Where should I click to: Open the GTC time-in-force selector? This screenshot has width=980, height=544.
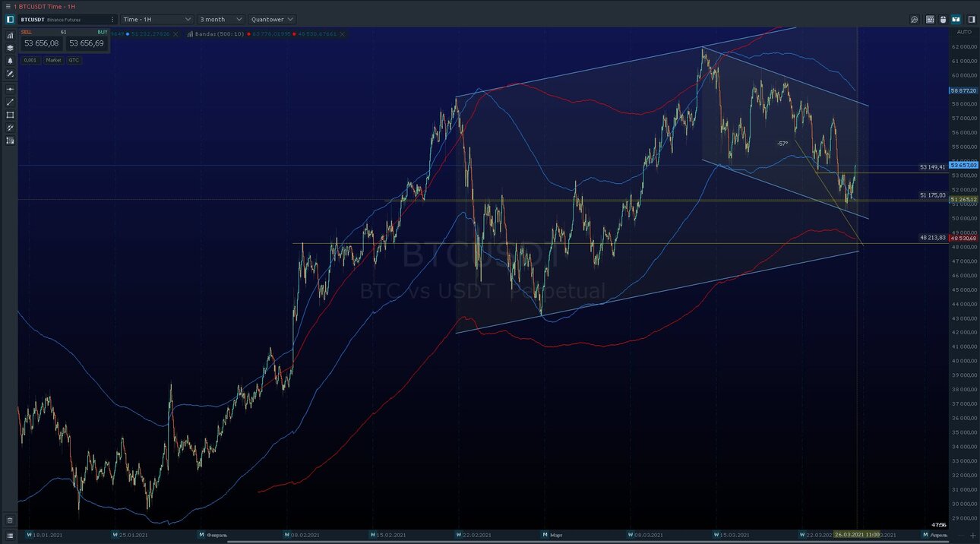74,60
